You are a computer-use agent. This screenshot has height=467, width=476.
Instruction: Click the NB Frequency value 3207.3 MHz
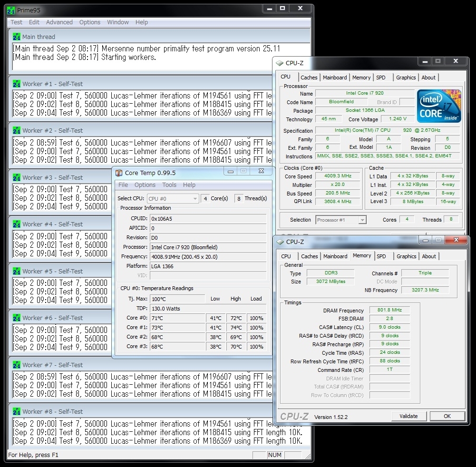click(425, 290)
